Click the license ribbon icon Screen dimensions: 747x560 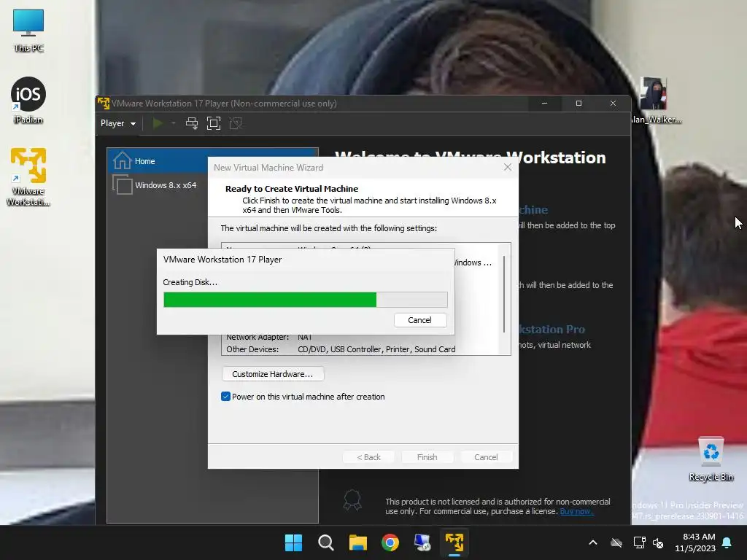352,500
